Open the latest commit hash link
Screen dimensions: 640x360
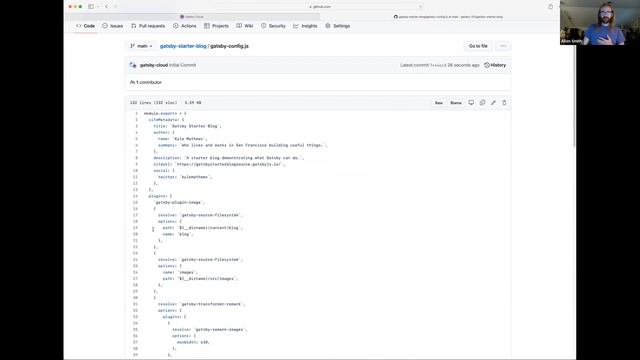(438, 65)
